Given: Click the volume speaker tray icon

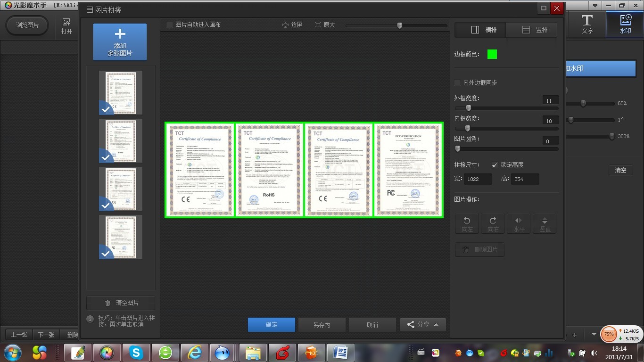Looking at the screenshot, I should pos(594,353).
